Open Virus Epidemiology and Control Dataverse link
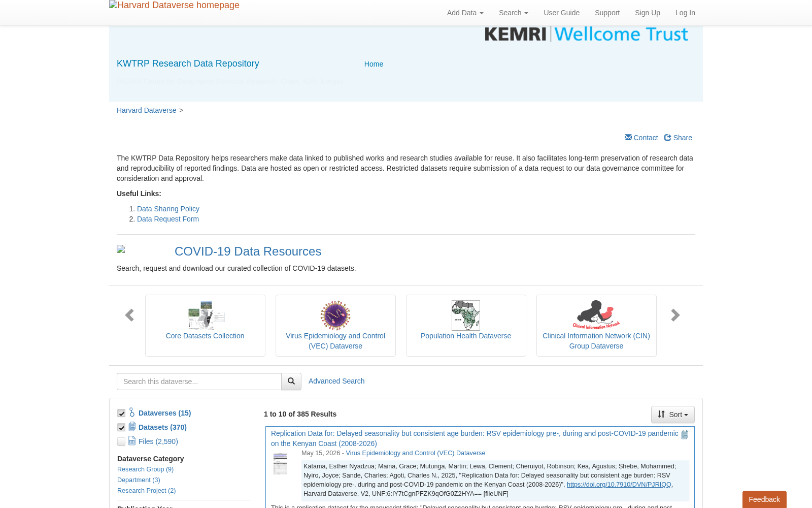 click(335, 341)
